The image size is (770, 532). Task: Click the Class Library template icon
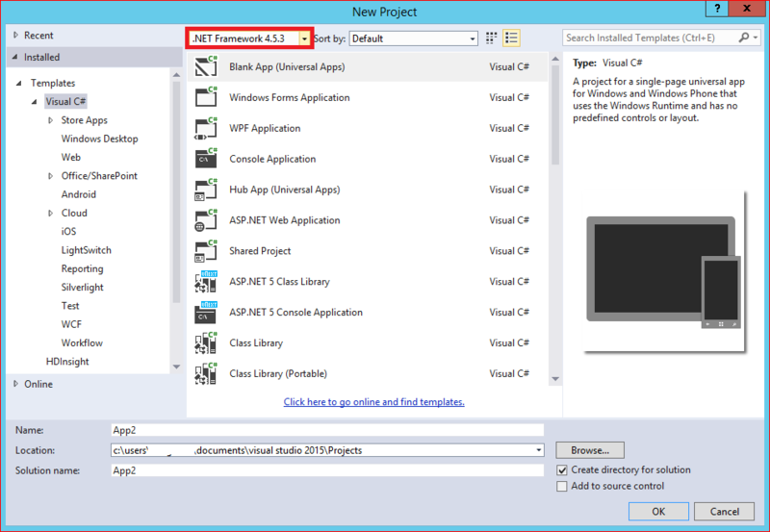(206, 342)
